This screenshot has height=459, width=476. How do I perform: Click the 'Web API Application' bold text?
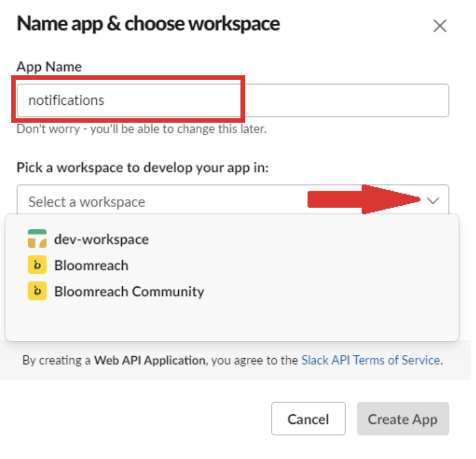point(150,360)
